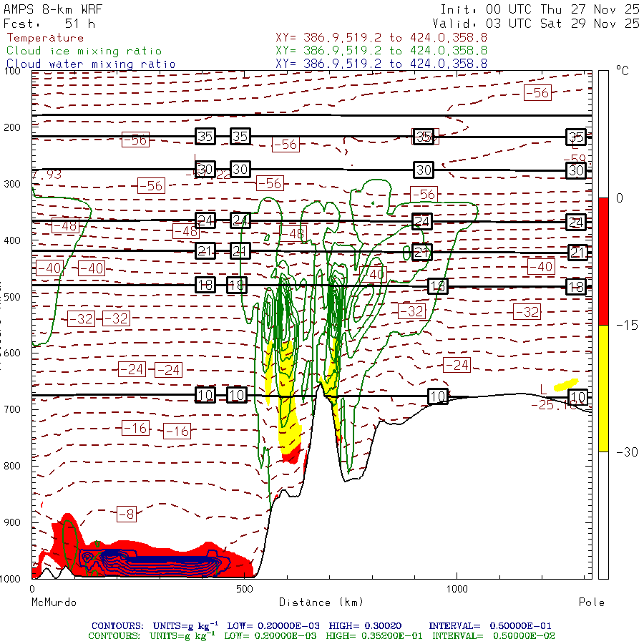Click the 'Pole' axis endpoint label

[592, 602]
